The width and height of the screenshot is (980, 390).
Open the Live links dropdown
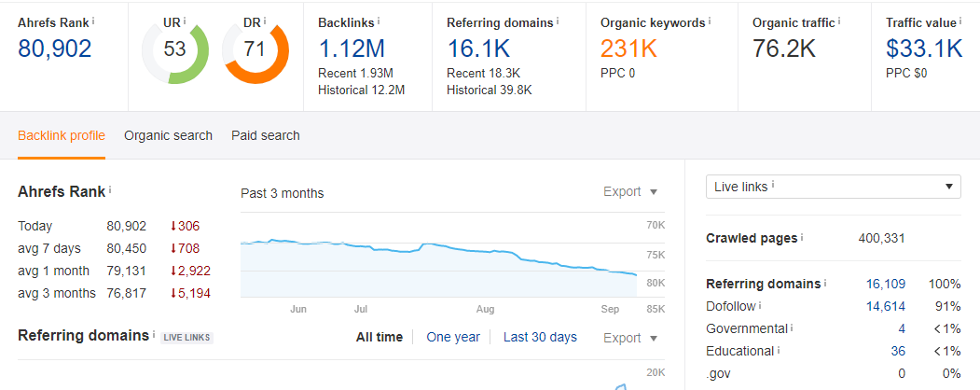833,187
